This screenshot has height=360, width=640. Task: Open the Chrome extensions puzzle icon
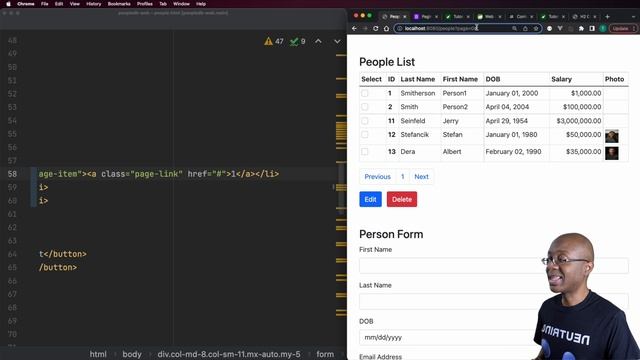pos(581,29)
